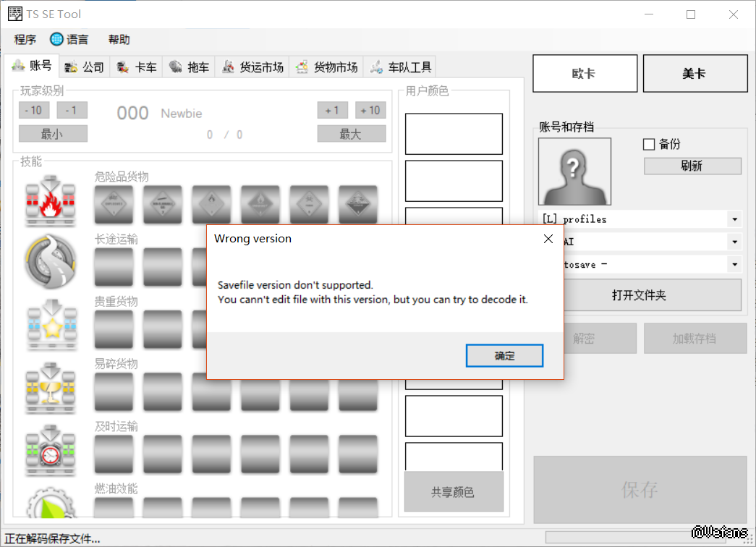This screenshot has width=756, height=547.
Task: Switch to the 账号 tab
Action: tap(32, 66)
